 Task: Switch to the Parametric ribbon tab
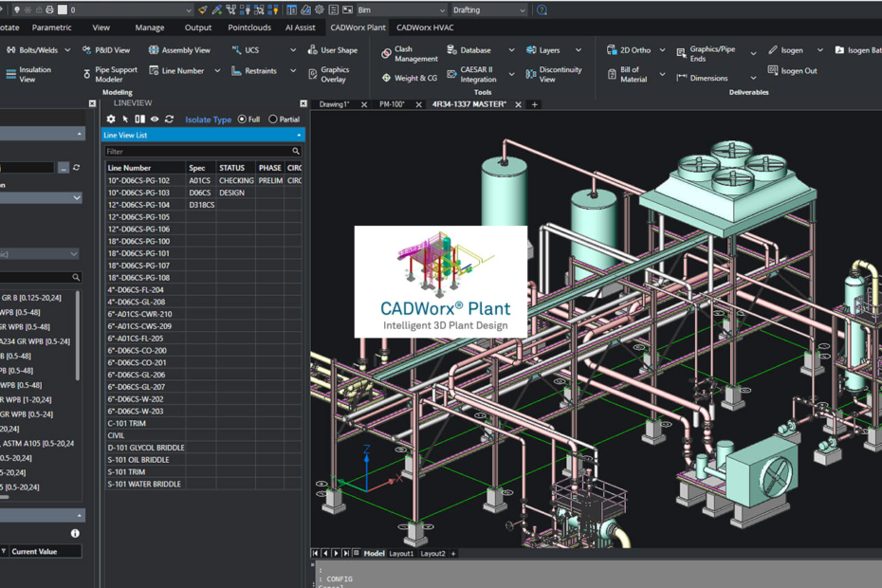[52, 28]
